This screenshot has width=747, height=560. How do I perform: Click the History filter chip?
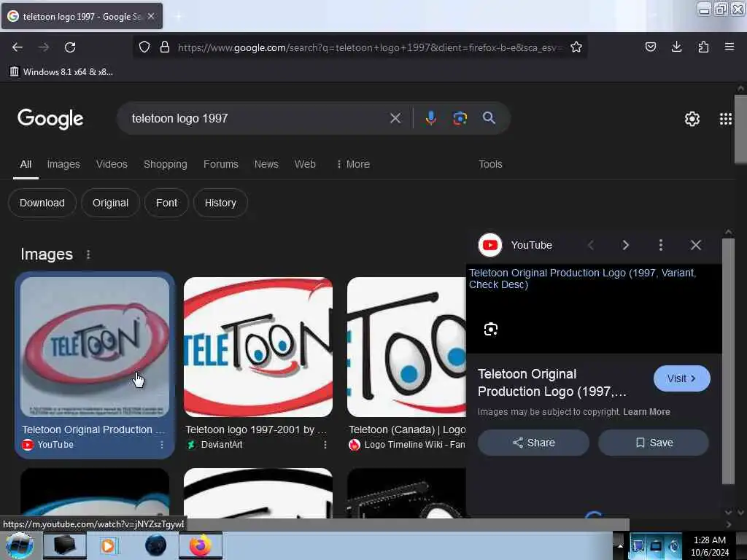(x=220, y=203)
